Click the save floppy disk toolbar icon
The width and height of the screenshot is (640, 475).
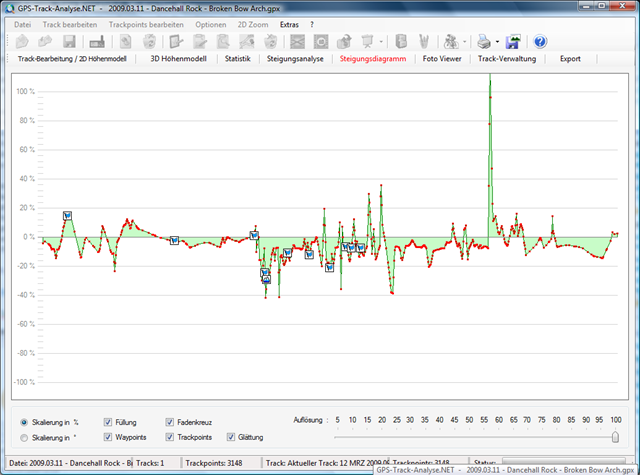[70, 42]
